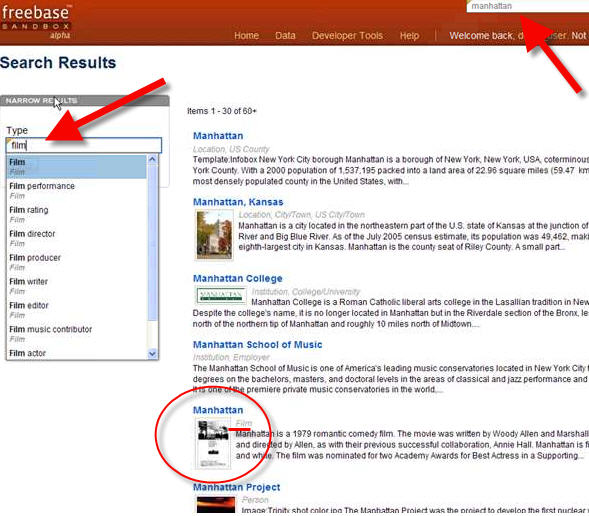589x516 pixels.
Task: Open the Manhattan School of Music link
Action: point(257,345)
